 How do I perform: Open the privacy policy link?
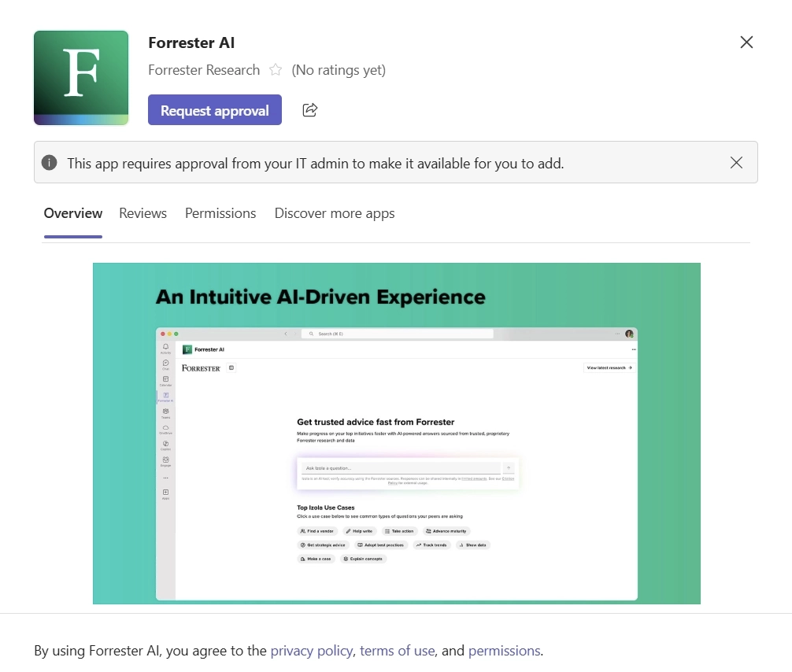pos(313,651)
